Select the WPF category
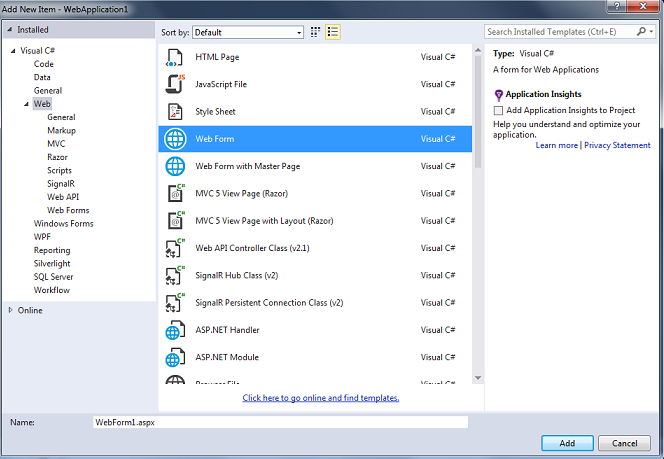Screen dimensions: 664x459 pos(42,237)
